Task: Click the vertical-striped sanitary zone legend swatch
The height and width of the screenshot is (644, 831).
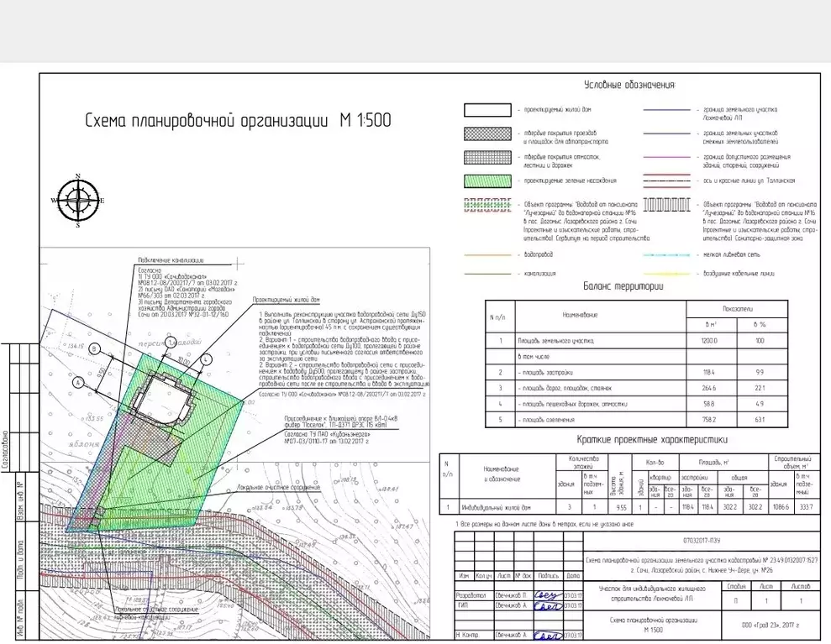Action: (666, 204)
